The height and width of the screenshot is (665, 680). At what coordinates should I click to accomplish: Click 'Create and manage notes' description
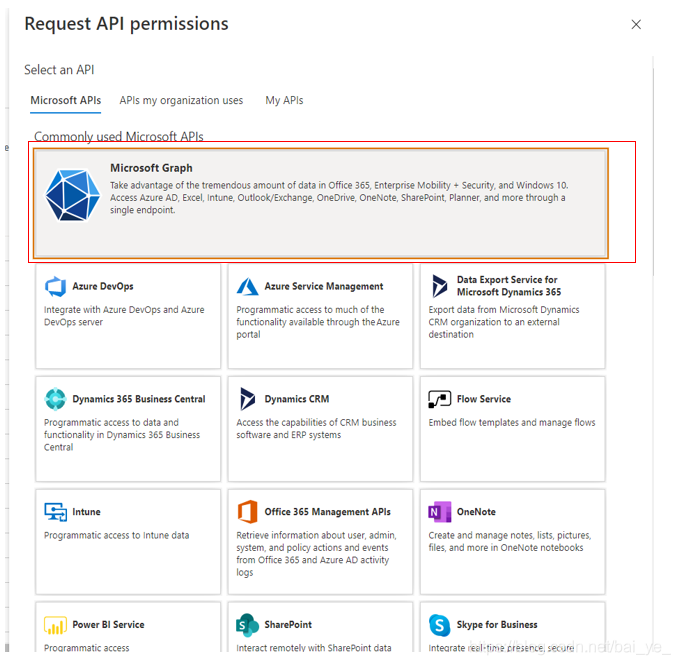pos(510,541)
